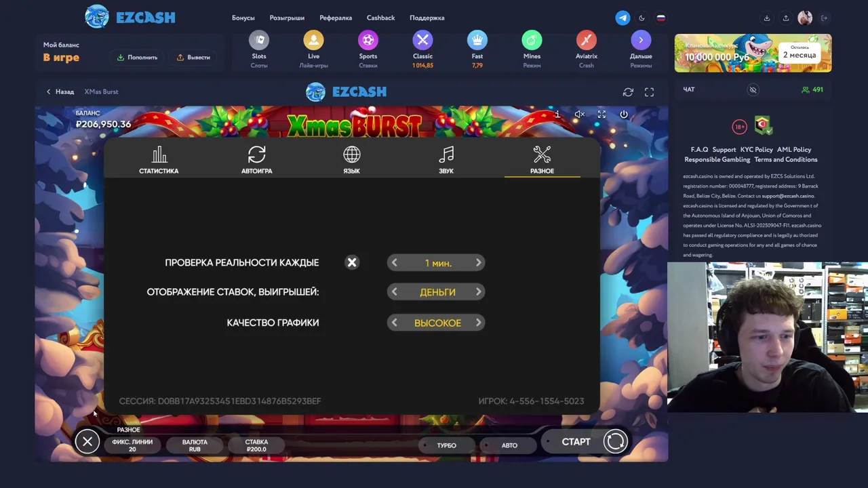
Task: Open the in-game info icon
Action: coord(557,115)
